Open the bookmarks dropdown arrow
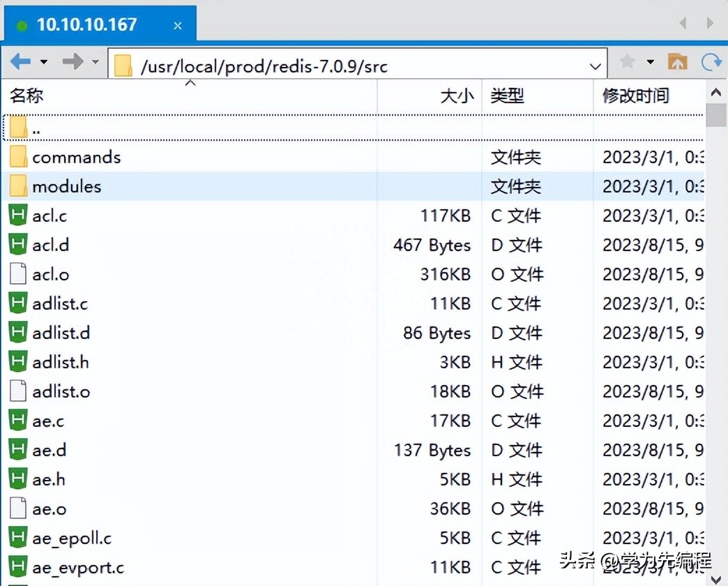 [x=651, y=61]
